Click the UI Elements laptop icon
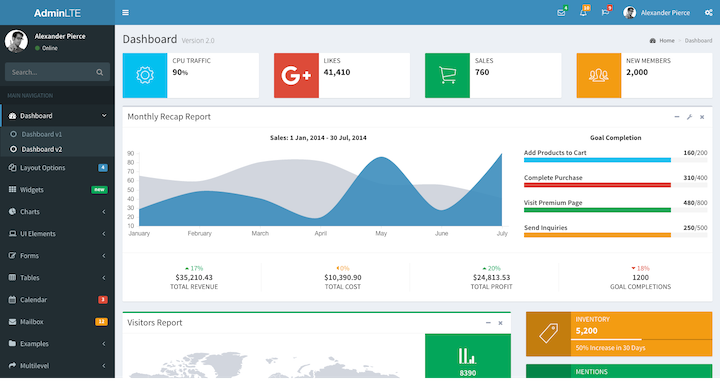This screenshot has width=720, height=389. pyautogui.click(x=12, y=234)
